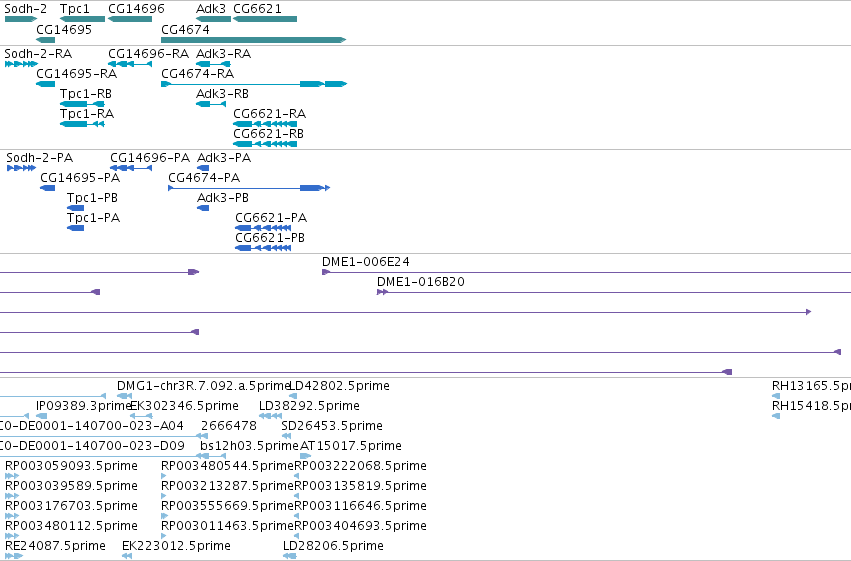Click the CG6621-RB transcript label
This screenshot has width=851, height=561.
coord(269,134)
